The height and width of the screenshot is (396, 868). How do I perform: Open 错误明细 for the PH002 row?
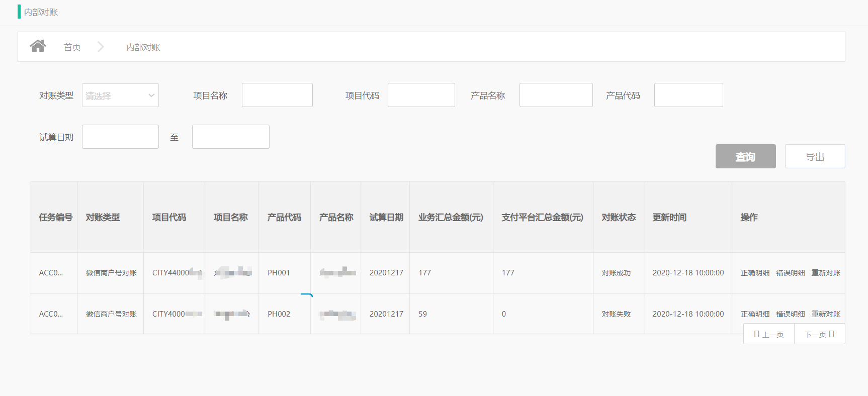point(791,314)
